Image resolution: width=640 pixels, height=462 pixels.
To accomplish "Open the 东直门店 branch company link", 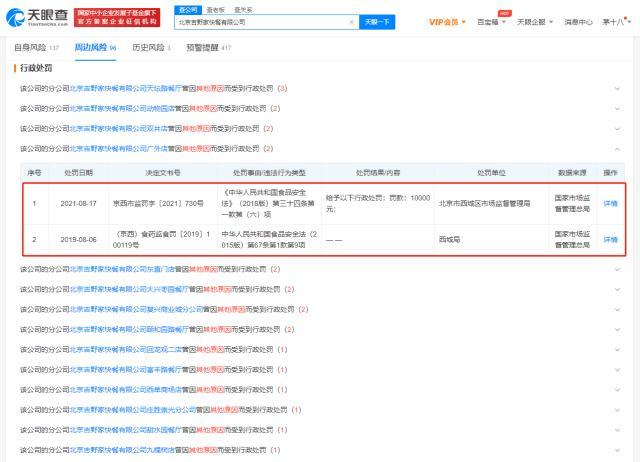I will point(122,269).
